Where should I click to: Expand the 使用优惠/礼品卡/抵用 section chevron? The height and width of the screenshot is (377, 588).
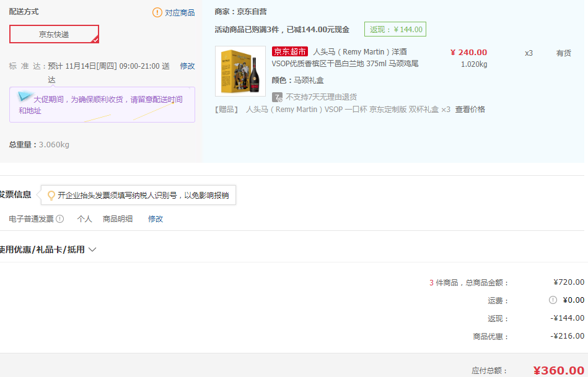tap(92, 249)
